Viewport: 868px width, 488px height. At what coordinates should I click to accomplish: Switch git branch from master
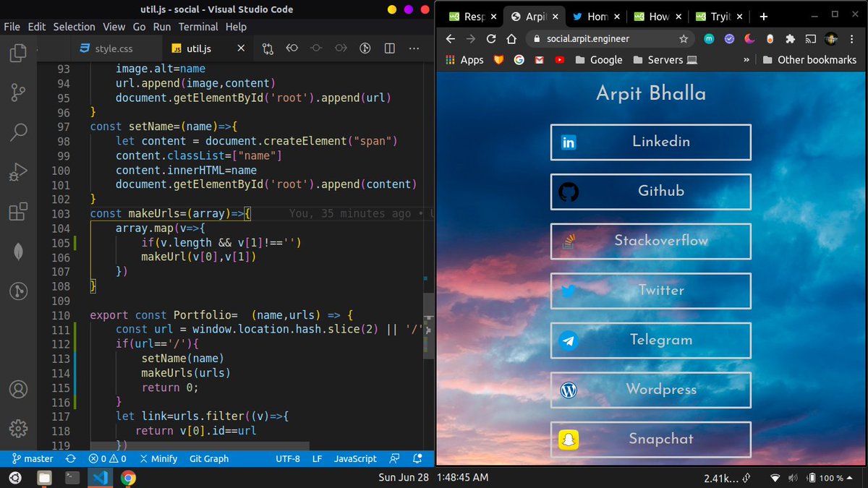tap(33, 458)
